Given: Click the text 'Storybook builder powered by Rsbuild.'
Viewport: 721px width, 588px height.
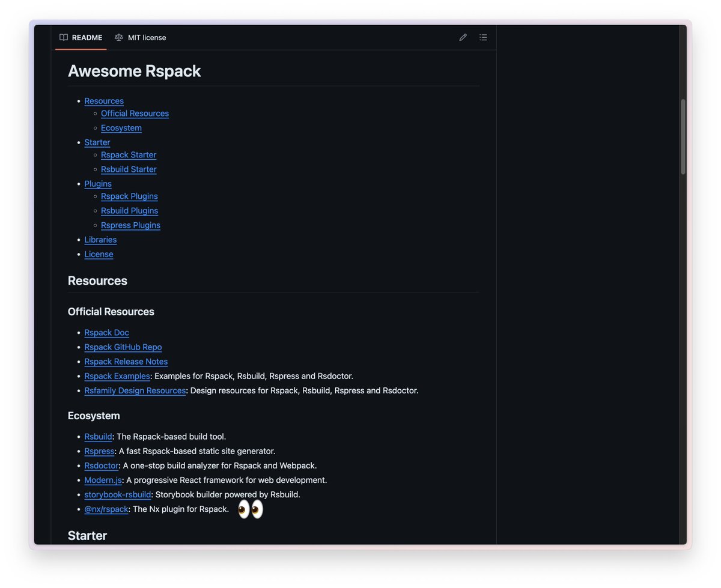Looking at the screenshot, I should [228, 494].
